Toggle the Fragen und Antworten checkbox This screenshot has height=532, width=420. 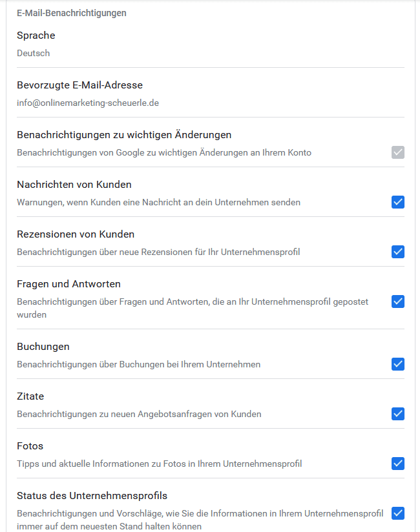(x=398, y=302)
